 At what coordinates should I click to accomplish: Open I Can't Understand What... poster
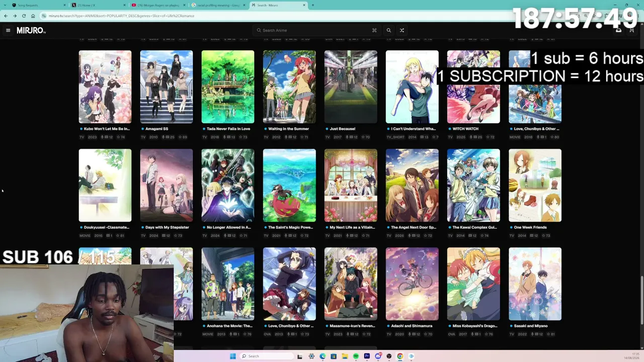coord(412,86)
